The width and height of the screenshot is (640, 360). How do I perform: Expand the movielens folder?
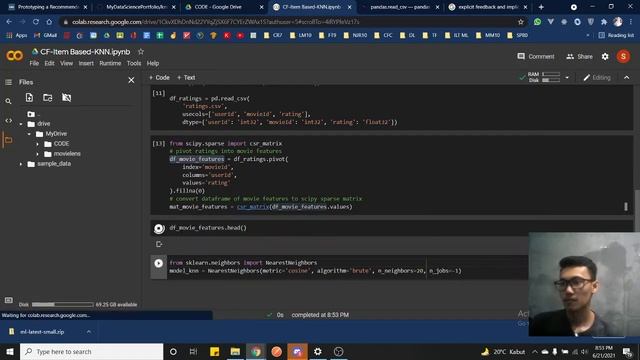click(38, 154)
